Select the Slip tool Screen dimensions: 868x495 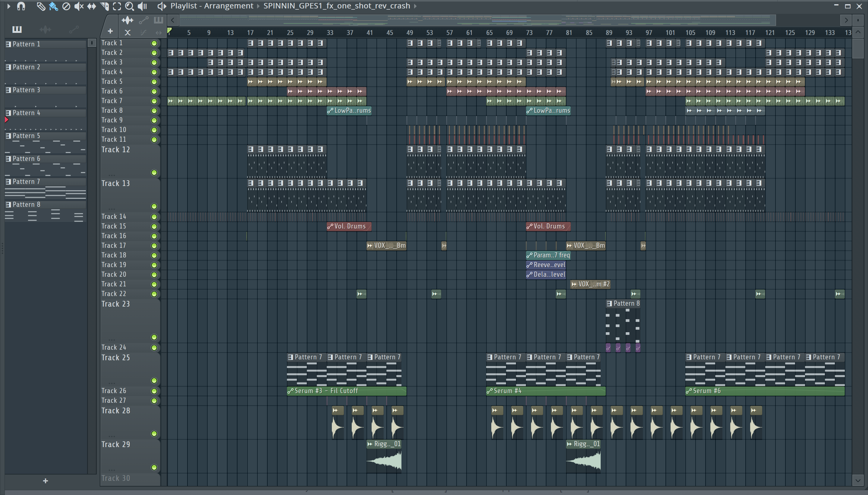tap(91, 6)
